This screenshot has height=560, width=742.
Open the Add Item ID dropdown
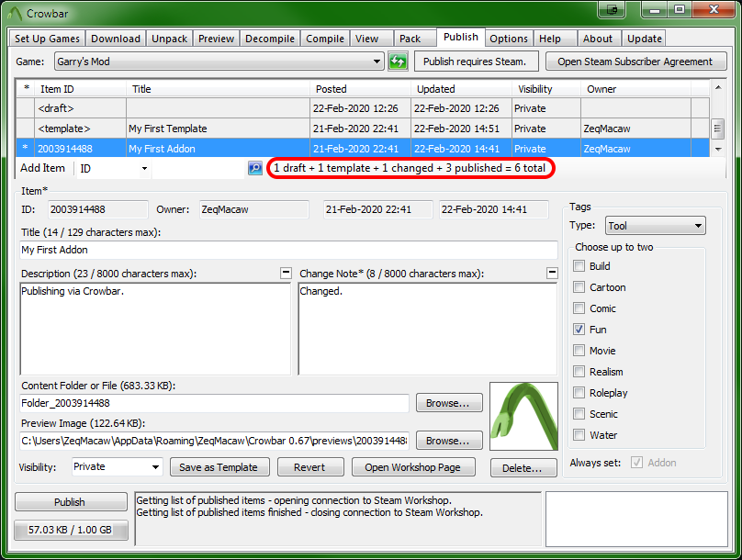point(113,168)
